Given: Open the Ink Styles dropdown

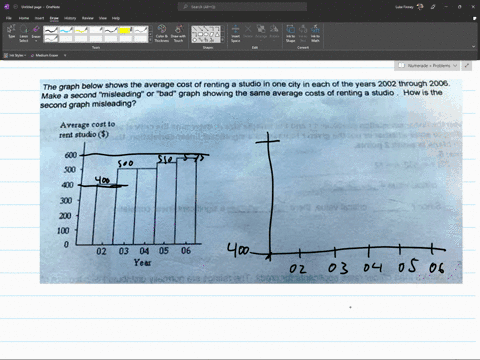Looking at the screenshot, I should tap(15, 55).
